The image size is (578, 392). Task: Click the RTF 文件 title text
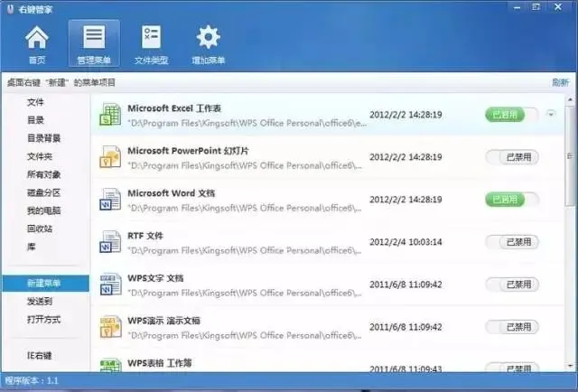point(145,236)
